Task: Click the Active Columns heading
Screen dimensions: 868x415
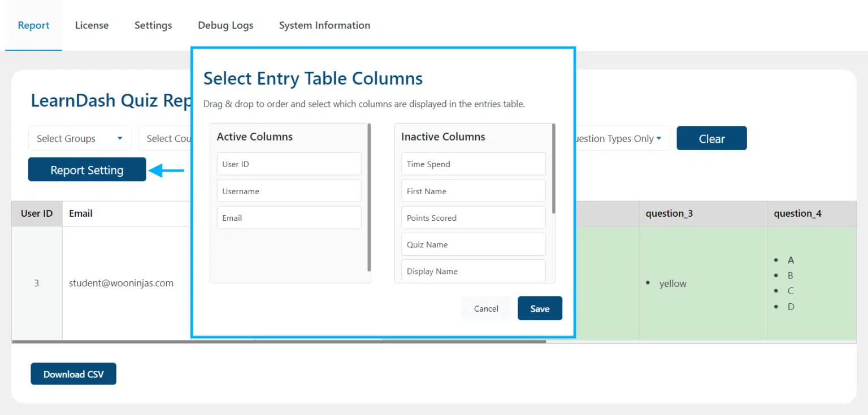Action: click(255, 137)
